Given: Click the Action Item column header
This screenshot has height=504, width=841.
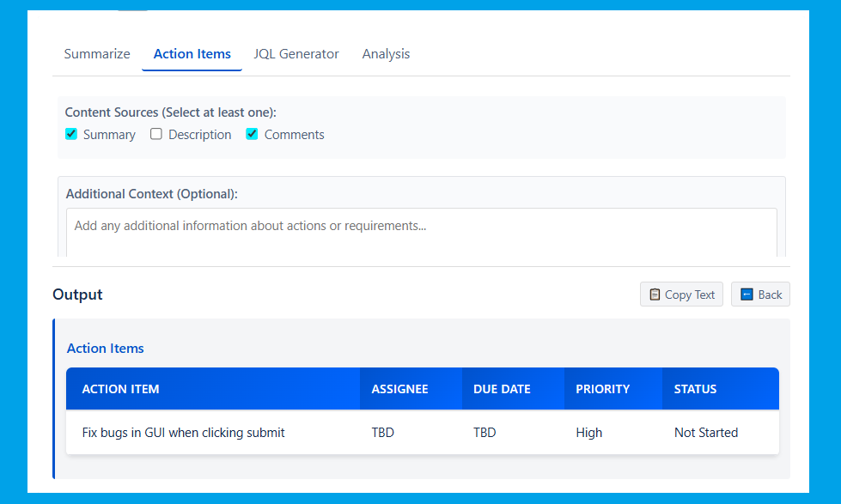Looking at the screenshot, I should [120, 389].
